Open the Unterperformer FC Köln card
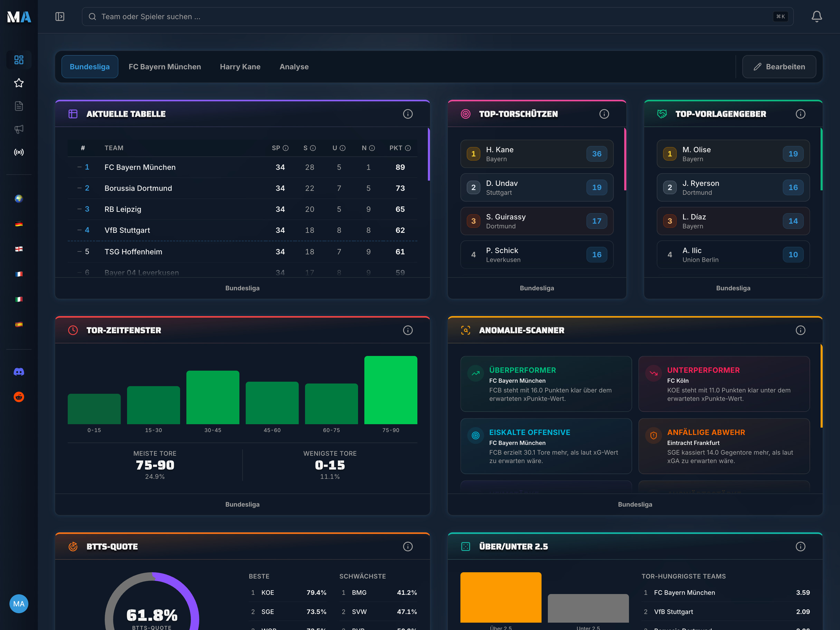The width and height of the screenshot is (840, 630). 724,384
